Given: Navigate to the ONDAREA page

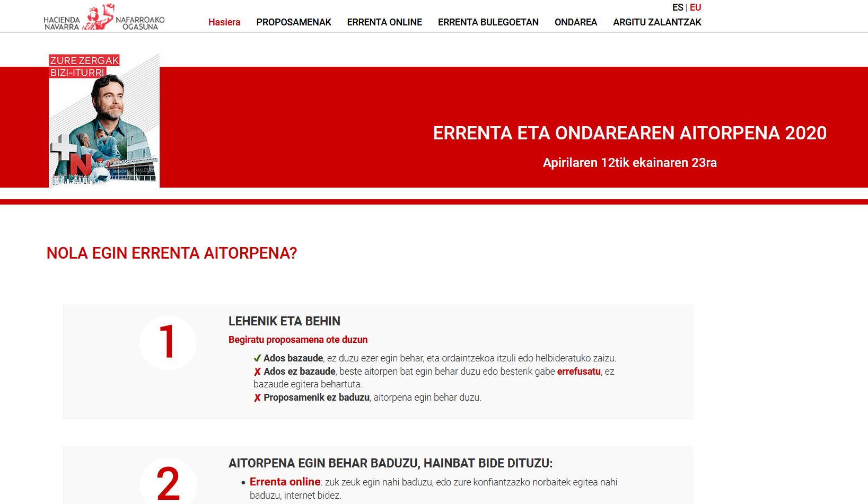Looking at the screenshot, I should click(x=575, y=22).
